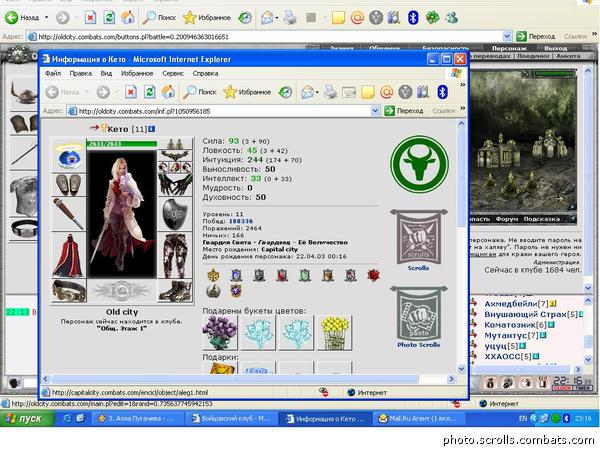Click the Переход button in the Кето window
Viewport: 600px width, 450px height.
[404, 111]
